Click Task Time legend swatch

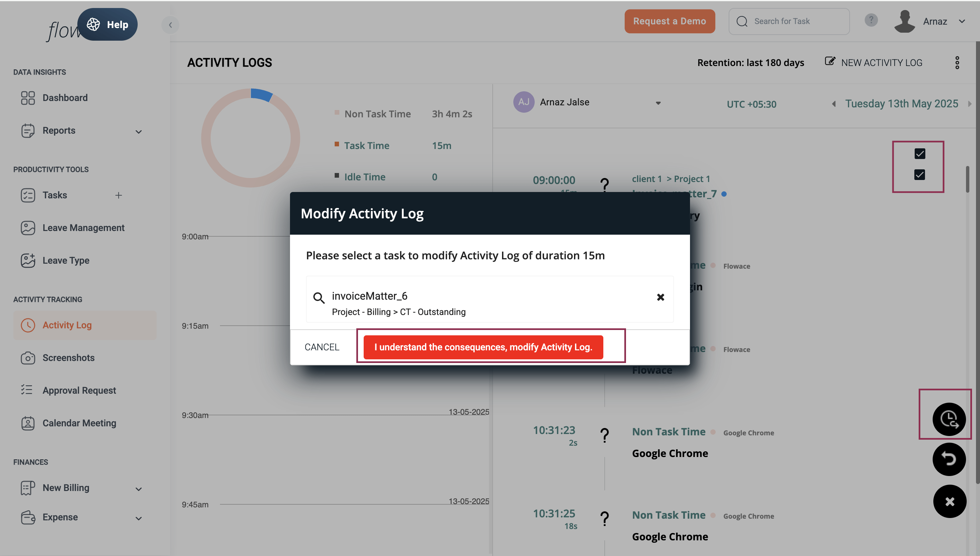337,144
